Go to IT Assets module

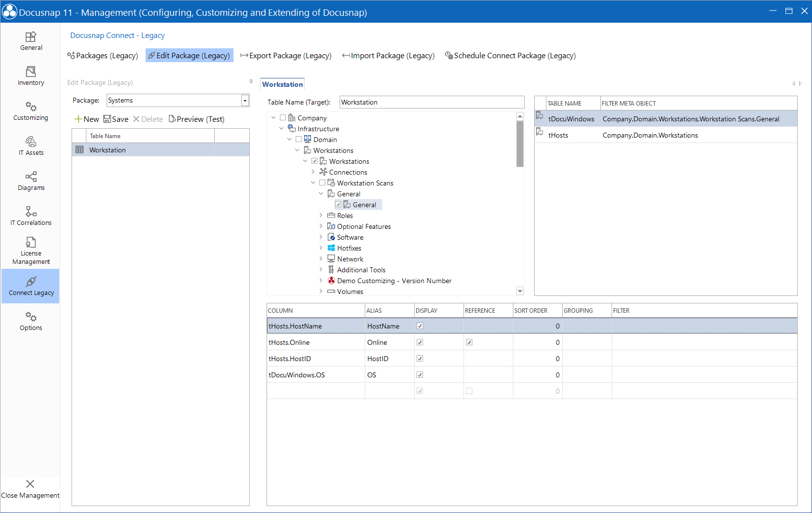click(31, 146)
